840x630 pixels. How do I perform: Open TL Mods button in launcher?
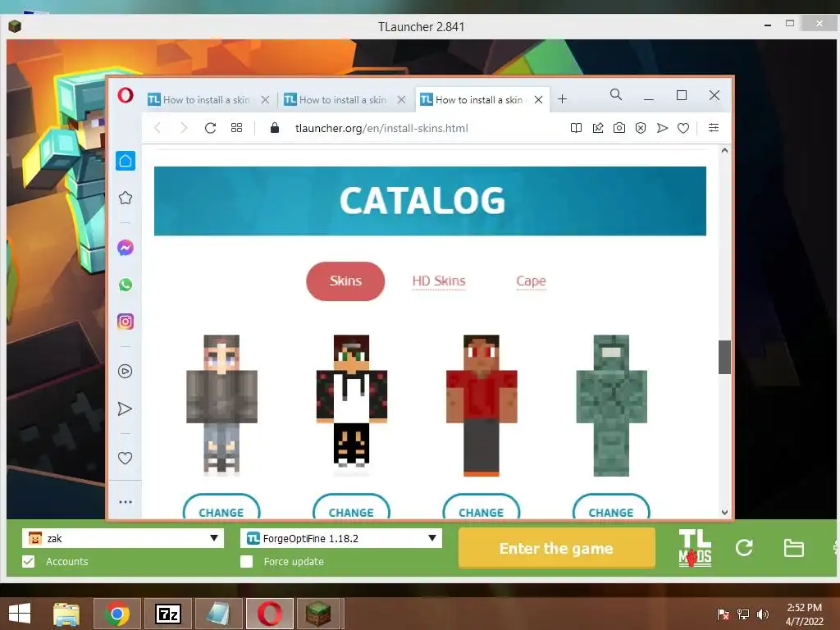click(x=695, y=548)
